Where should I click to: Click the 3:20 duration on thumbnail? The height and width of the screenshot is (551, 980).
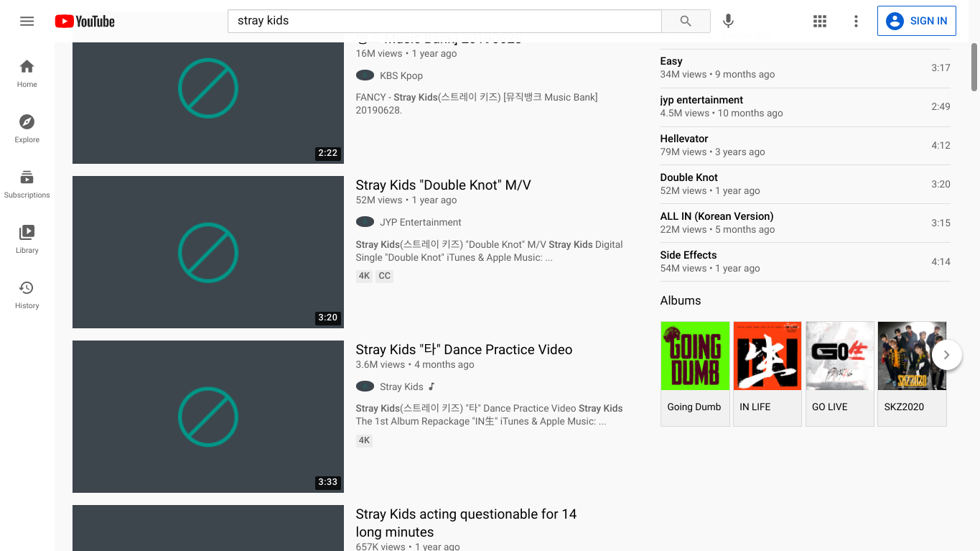point(327,318)
